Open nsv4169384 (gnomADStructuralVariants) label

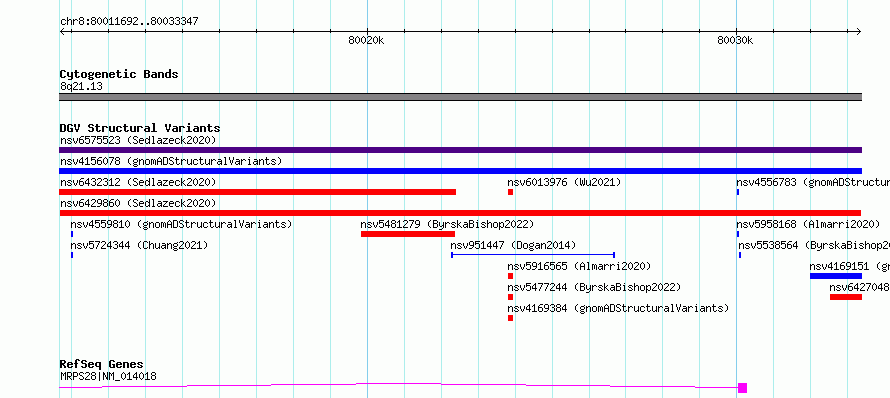coord(618,308)
